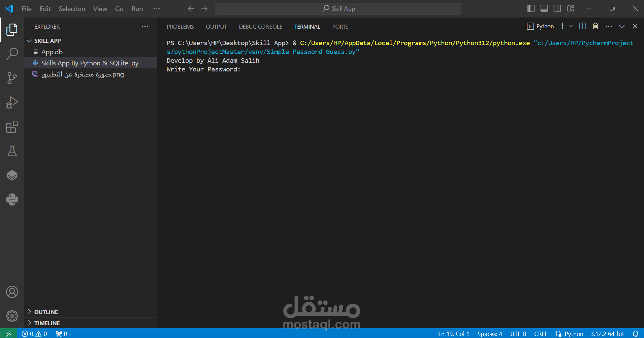Image resolution: width=644 pixels, height=338 pixels.
Task: Open the Manage gear icon
Action: click(x=12, y=316)
